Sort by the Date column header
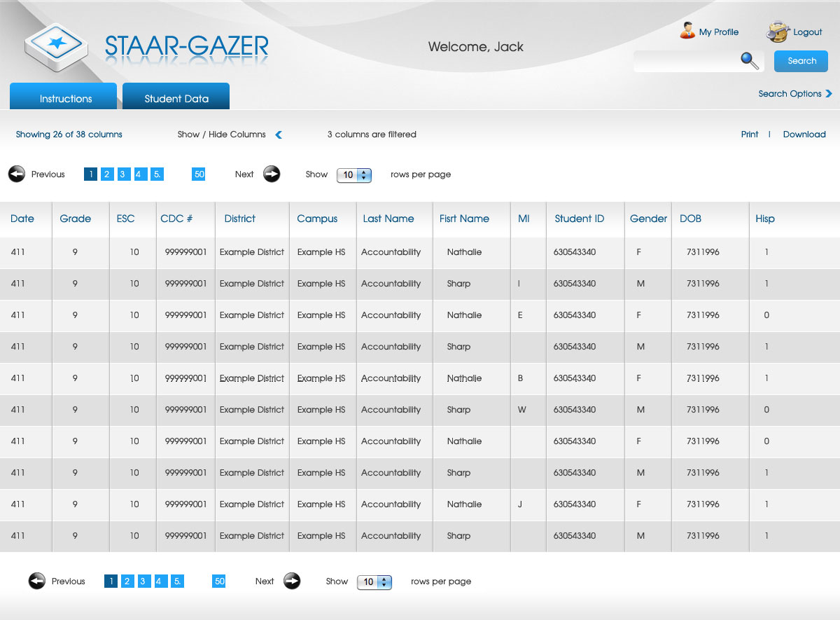This screenshot has width=840, height=620. coord(22,219)
